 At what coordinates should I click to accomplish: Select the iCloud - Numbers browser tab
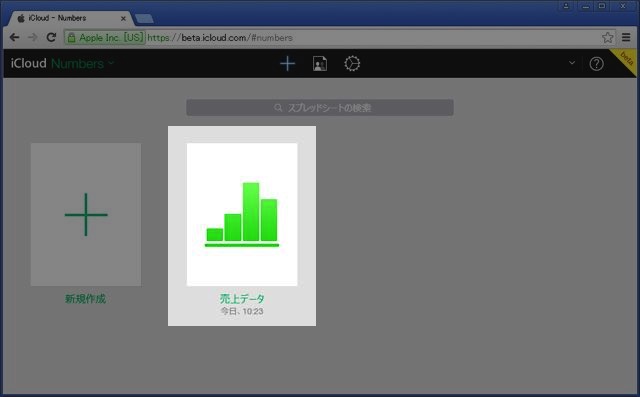click(x=69, y=18)
